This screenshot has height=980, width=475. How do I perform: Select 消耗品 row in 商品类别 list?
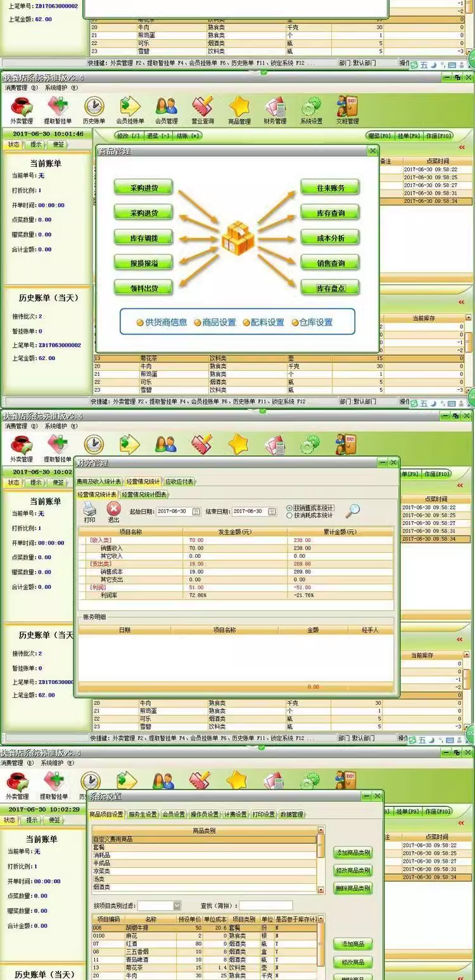204,854
